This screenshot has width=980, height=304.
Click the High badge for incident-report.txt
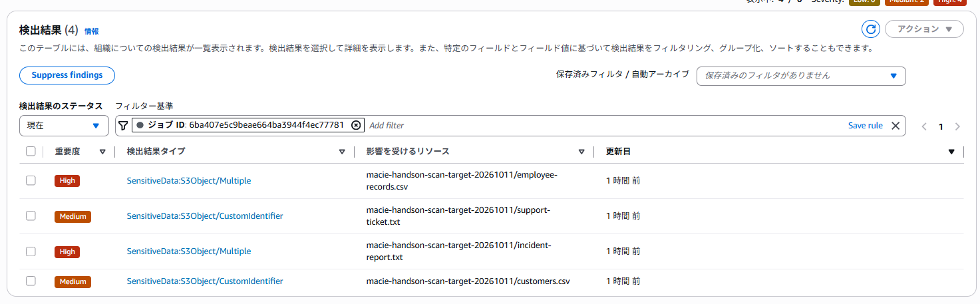pos(67,251)
